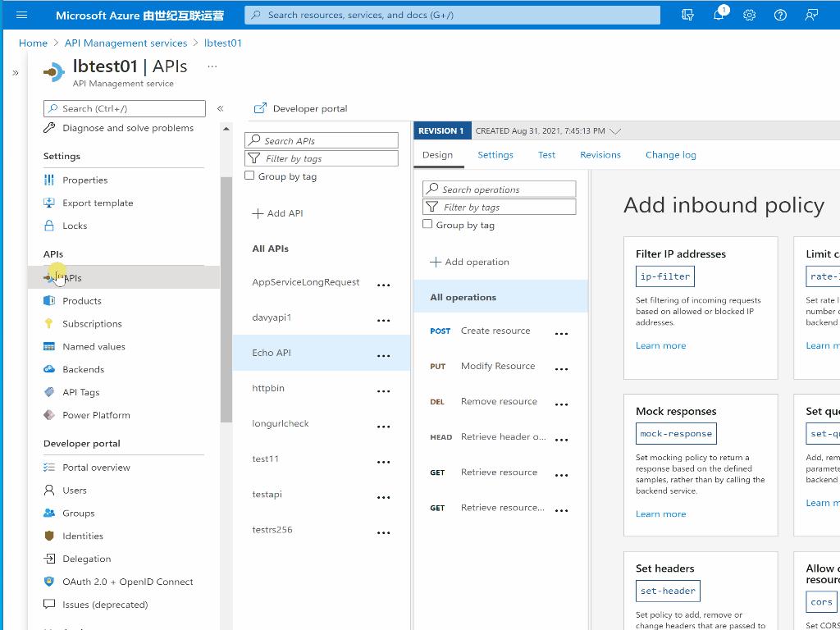Switch to the Test tab
The width and height of the screenshot is (840, 630).
pyautogui.click(x=546, y=154)
